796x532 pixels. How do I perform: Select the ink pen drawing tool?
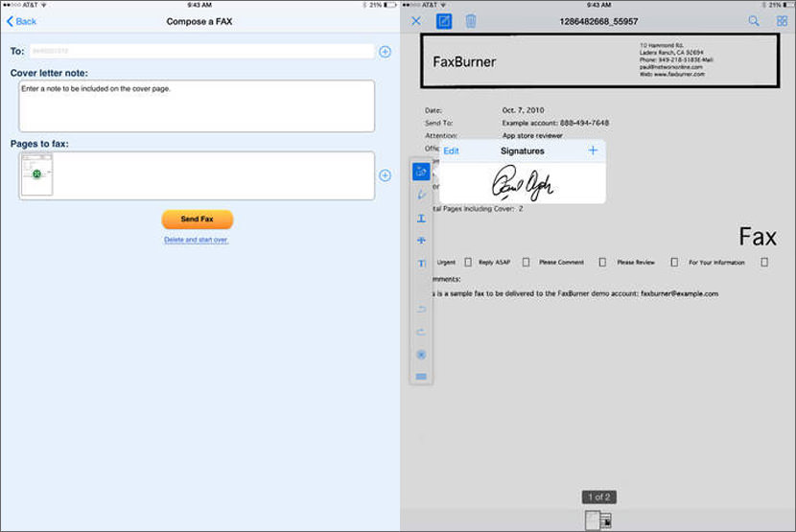(421, 195)
